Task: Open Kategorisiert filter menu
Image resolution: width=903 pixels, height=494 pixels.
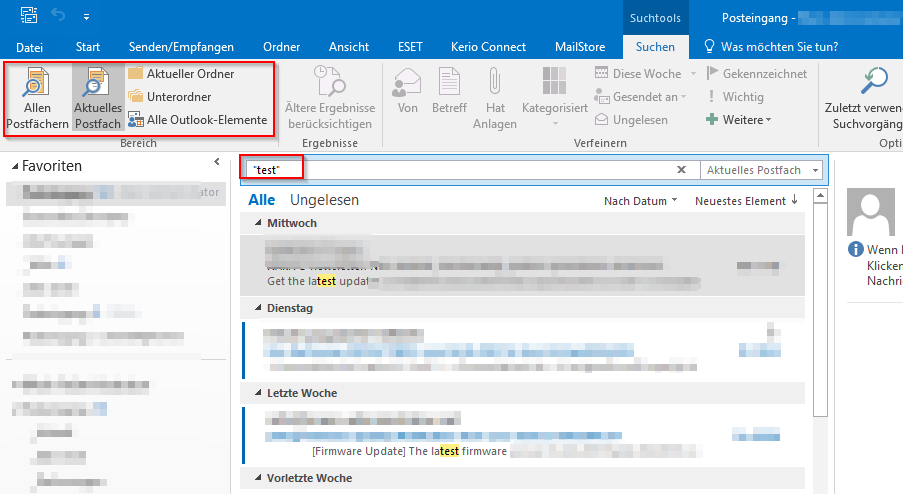Action: coord(555,97)
